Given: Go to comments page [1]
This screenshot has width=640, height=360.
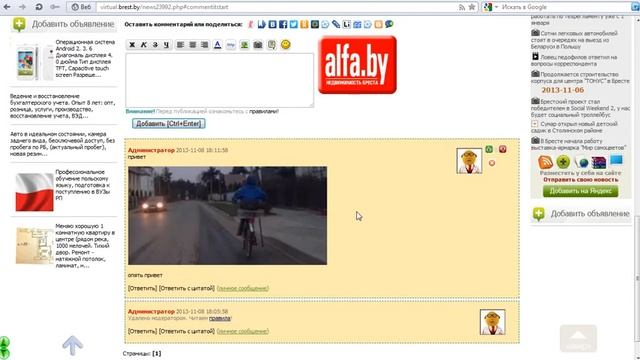Looking at the screenshot, I should (157, 353).
